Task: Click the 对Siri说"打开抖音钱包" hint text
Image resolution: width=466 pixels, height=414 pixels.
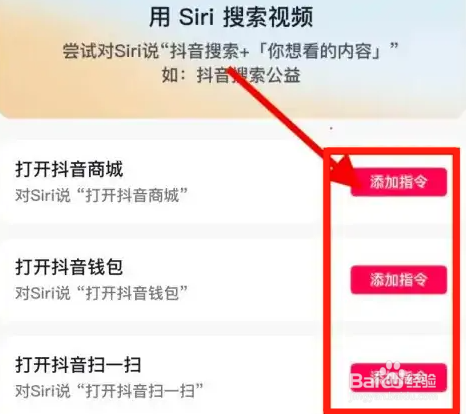Action: [101, 293]
